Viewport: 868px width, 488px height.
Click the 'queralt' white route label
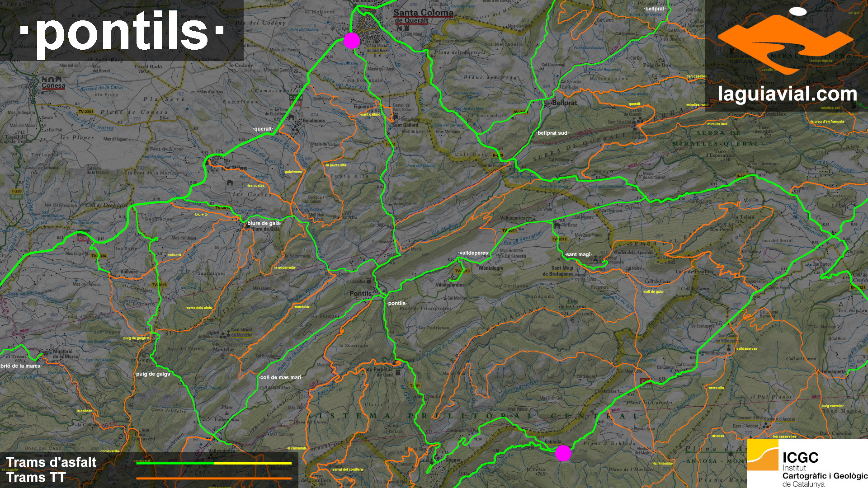click(263, 129)
